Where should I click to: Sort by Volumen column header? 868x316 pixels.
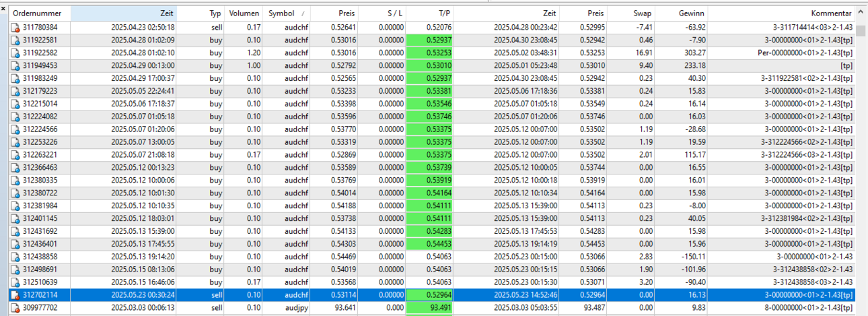[x=244, y=13]
